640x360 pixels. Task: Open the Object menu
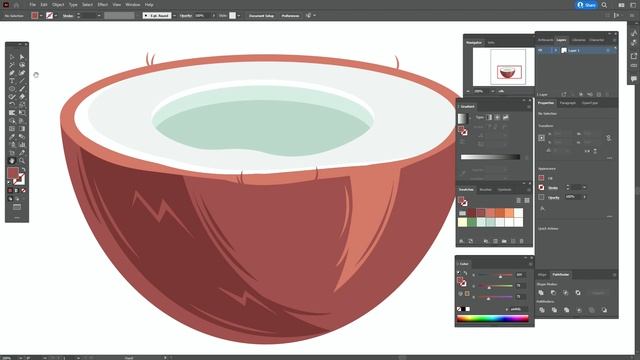[x=58, y=4]
